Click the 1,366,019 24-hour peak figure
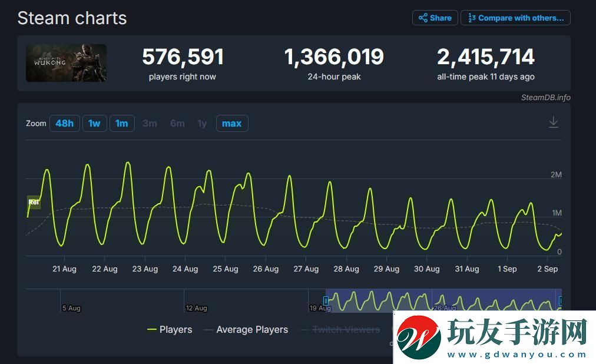 (x=334, y=57)
